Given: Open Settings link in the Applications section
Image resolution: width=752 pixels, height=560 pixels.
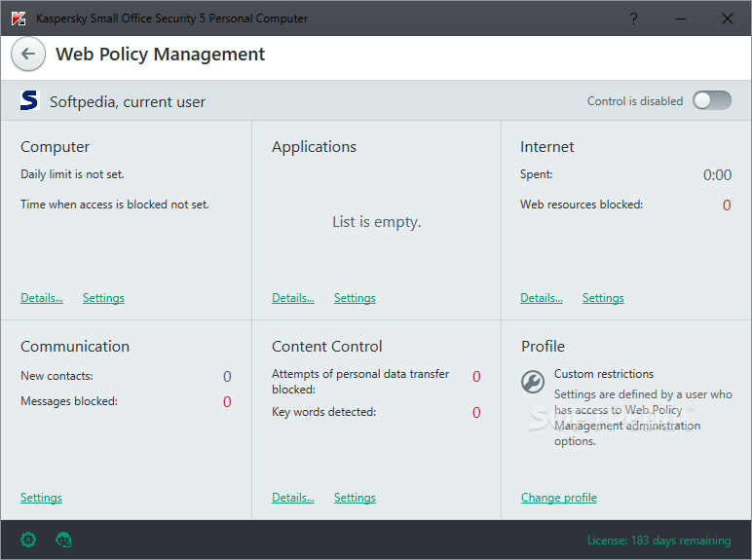Looking at the screenshot, I should (355, 298).
